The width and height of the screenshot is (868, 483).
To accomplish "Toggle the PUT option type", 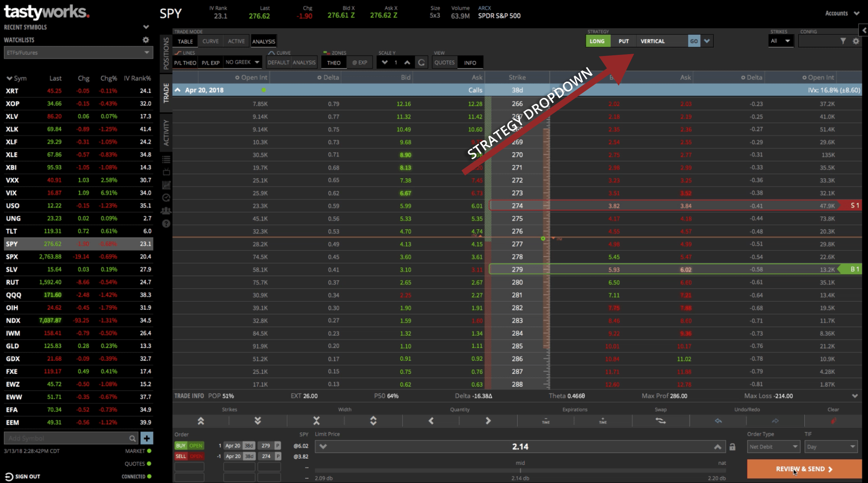I will (x=624, y=41).
